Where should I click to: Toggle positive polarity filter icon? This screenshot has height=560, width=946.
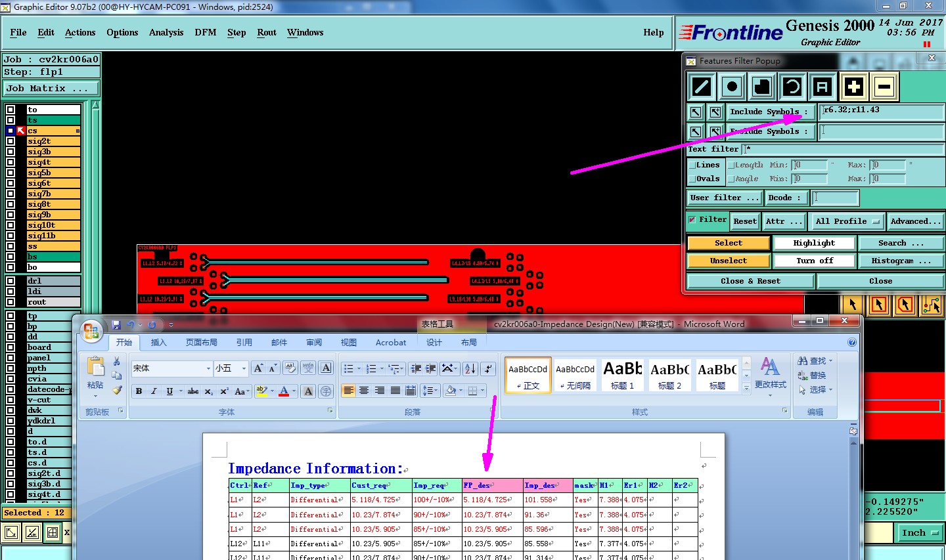click(853, 87)
